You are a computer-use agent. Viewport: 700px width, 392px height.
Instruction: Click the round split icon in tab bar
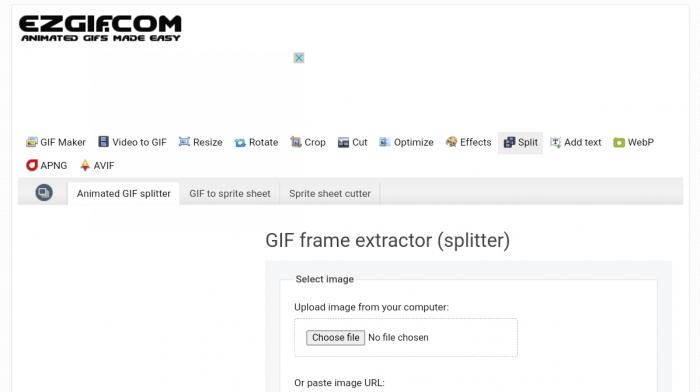44,192
